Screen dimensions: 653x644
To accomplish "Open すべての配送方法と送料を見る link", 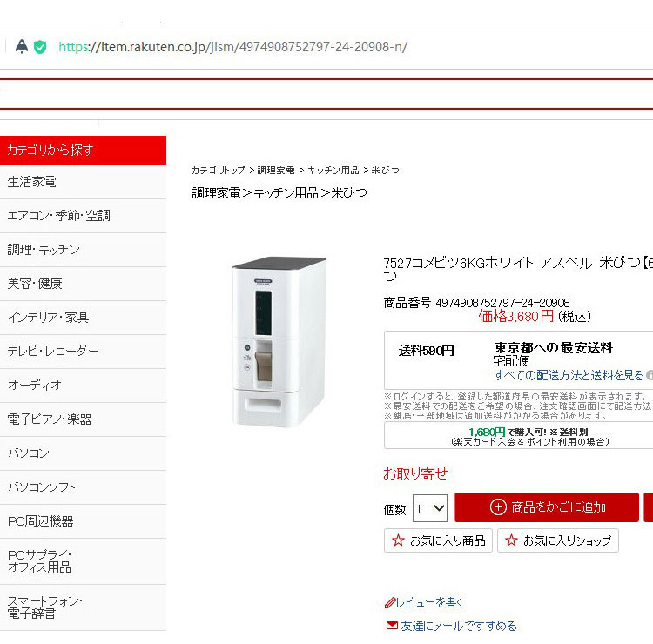I will (569, 375).
